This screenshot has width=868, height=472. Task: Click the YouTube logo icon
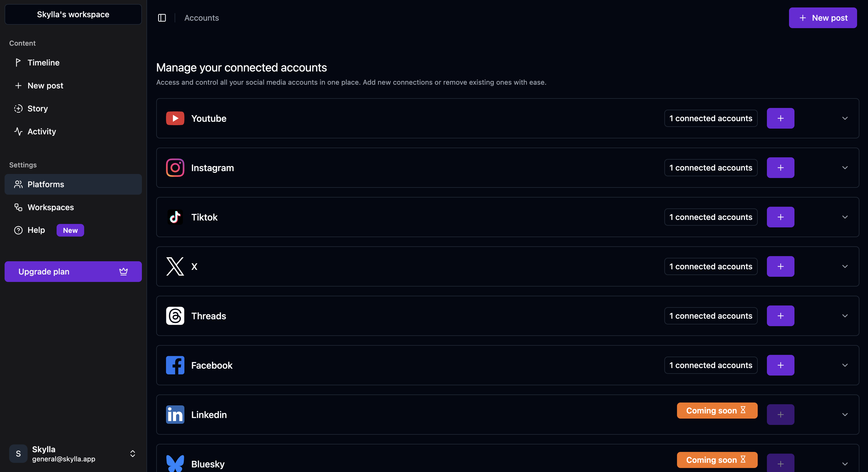coord(175,118)
